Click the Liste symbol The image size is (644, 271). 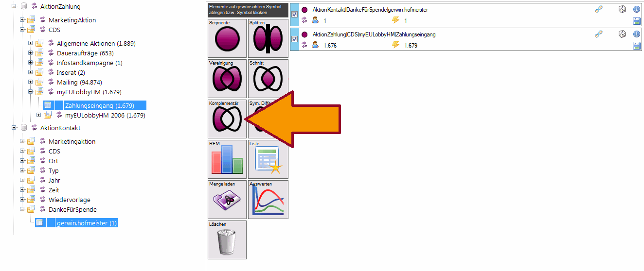click(x=268, y=159)
